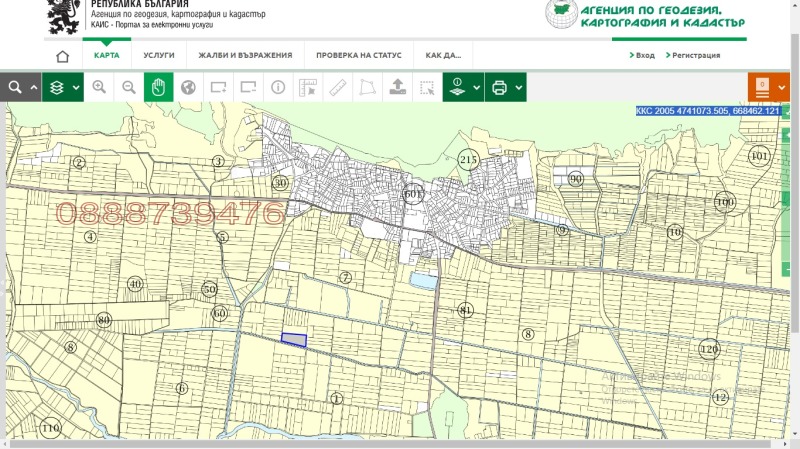The image size is (800, 449).
Task: Click the zoom in magnifier tool
Action: point(99,87)
